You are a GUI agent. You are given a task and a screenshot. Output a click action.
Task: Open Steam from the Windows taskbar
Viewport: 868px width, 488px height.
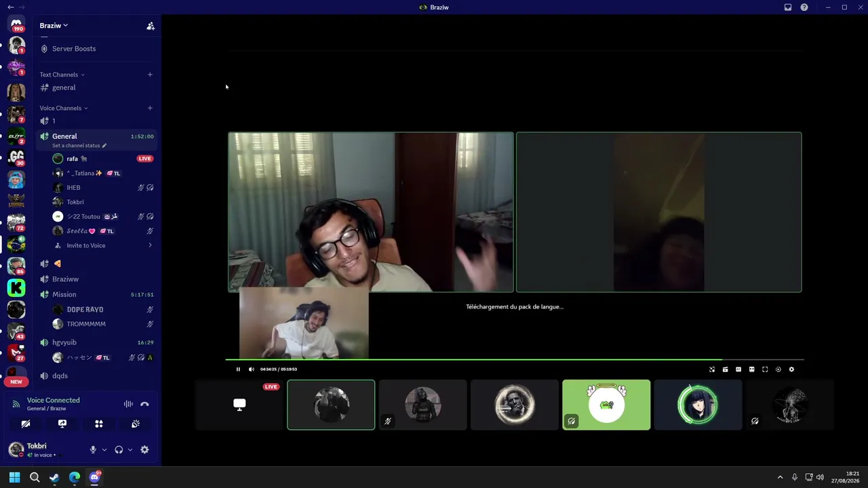click(x=54, y=477)
